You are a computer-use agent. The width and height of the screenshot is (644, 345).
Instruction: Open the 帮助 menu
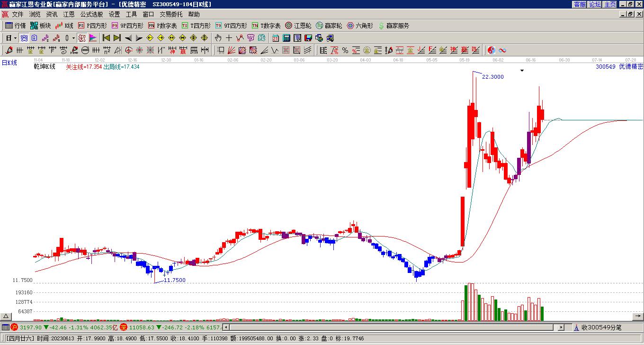point(194,14)
